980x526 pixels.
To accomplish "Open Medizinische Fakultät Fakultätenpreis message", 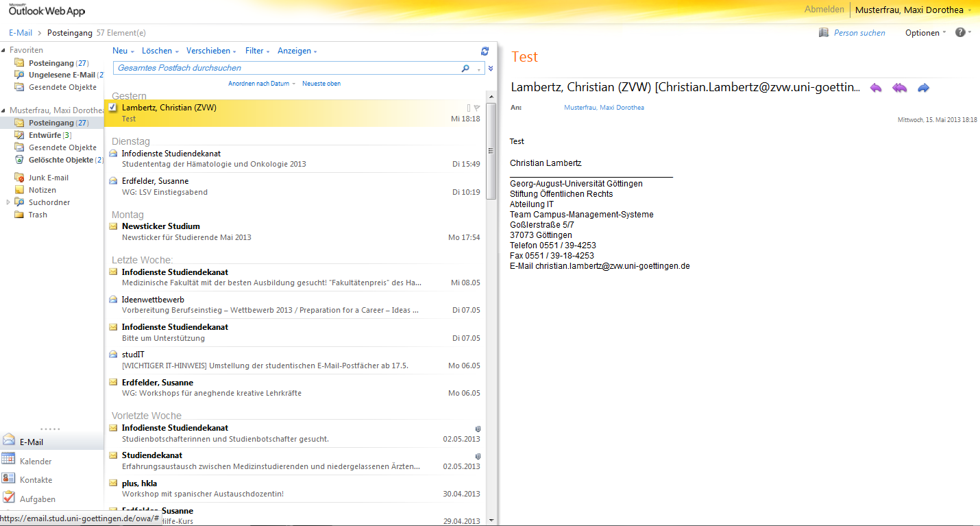I will point(295,278).
